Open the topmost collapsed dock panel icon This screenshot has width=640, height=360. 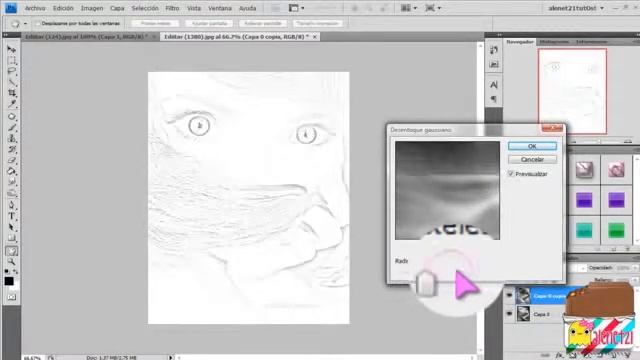coord(494,50)
